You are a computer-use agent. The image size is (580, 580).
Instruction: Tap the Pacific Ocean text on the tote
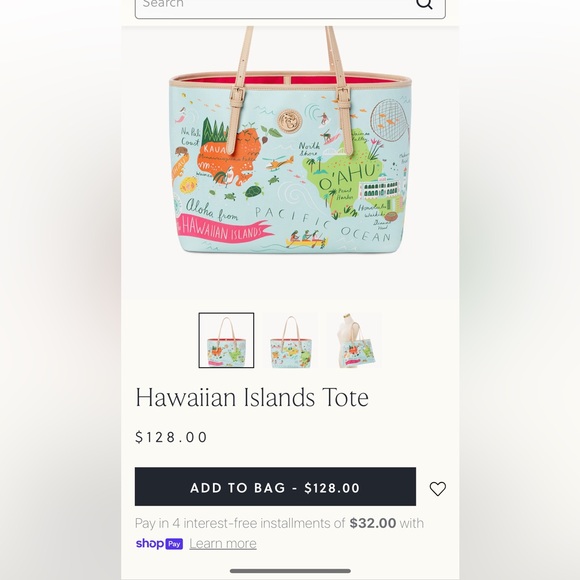[323, 225]
